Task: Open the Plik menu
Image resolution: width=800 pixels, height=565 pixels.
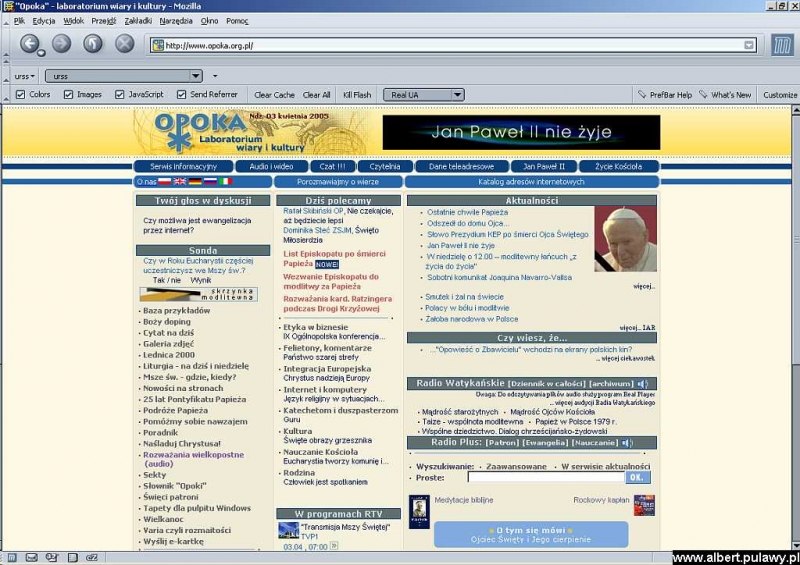Action: coord(19,21)
